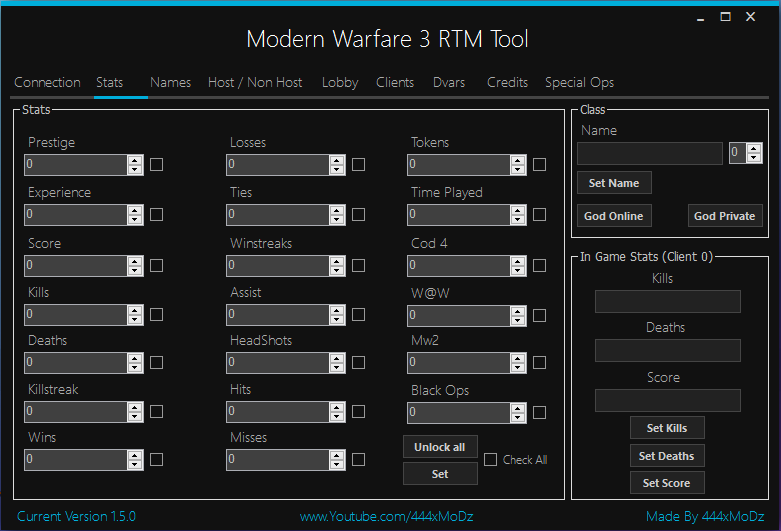This screenshot has width=781, height=531.
Task: Increase the Losses value with up arrow
Action: coord(337,160)
